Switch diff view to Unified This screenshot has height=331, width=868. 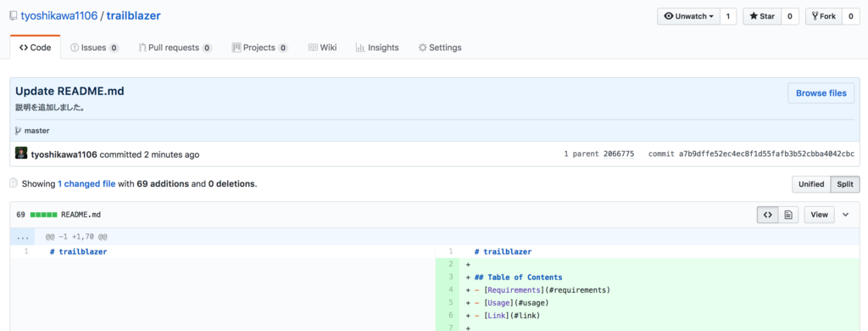click(811, 185)
